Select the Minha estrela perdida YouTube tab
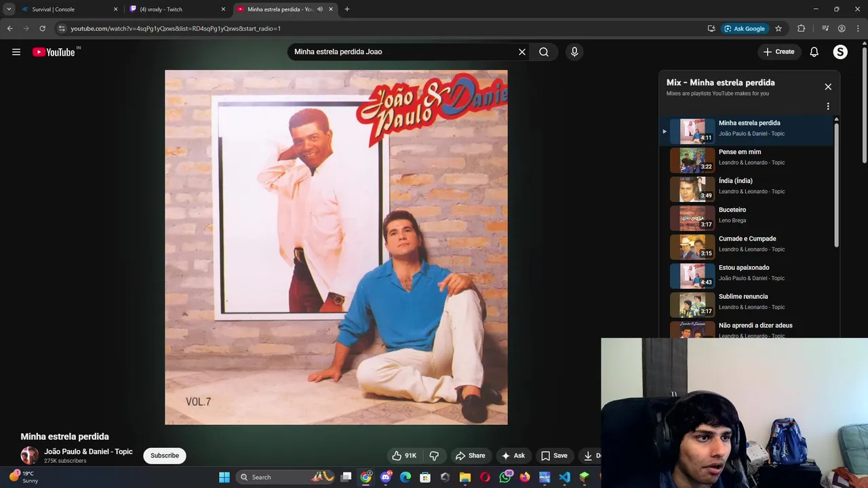868x488 pixels. click(278, 9)
